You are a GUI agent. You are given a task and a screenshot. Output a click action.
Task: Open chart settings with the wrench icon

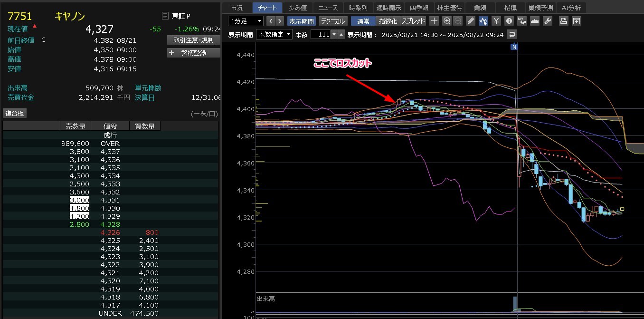(x=548, y=21)
